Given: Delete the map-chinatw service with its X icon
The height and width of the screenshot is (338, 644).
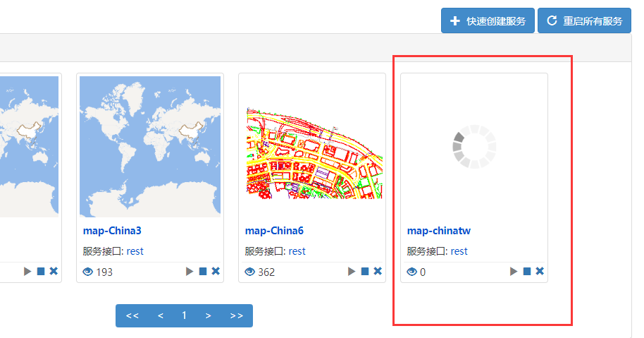Looking at the screenshot, I should pyautogui.click(x=540, y=271).
